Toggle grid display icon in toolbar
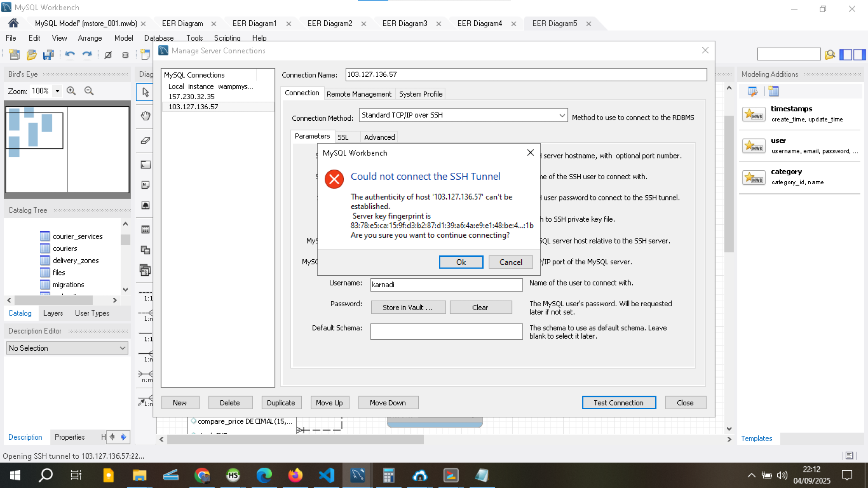 coord(125,55)
